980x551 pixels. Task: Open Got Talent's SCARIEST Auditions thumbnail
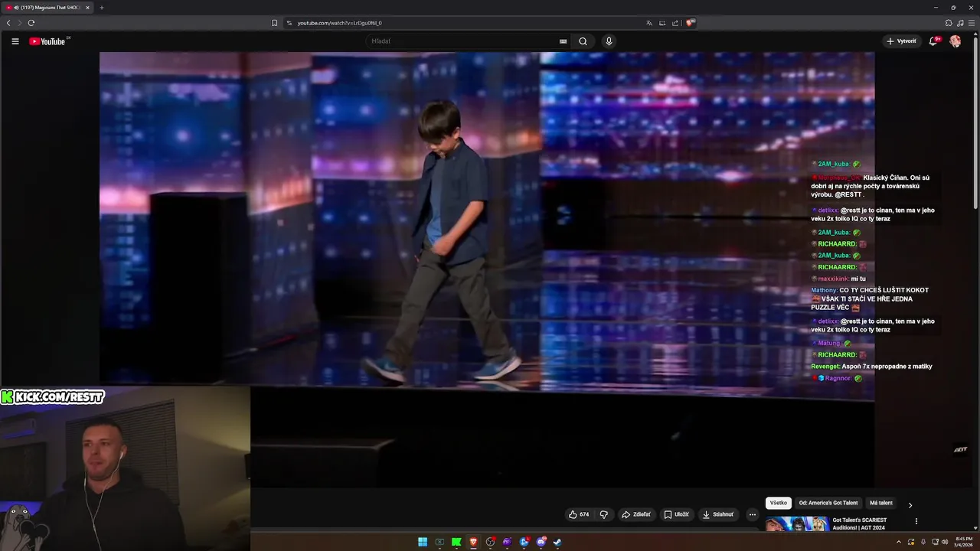coord(797,524)
